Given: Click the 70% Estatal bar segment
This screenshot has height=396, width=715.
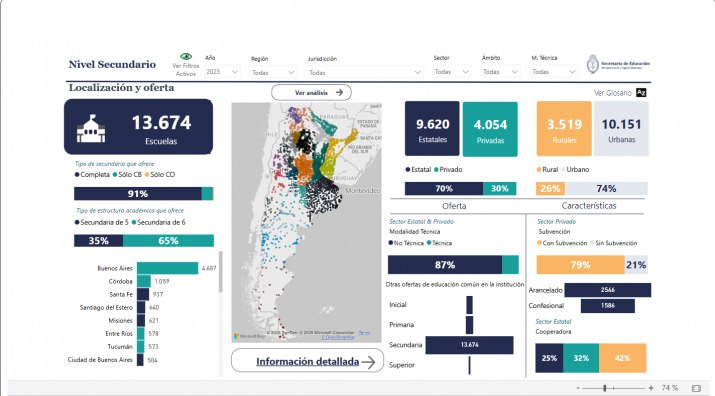Looking at the screenshot, I should (x=444, y=188).
